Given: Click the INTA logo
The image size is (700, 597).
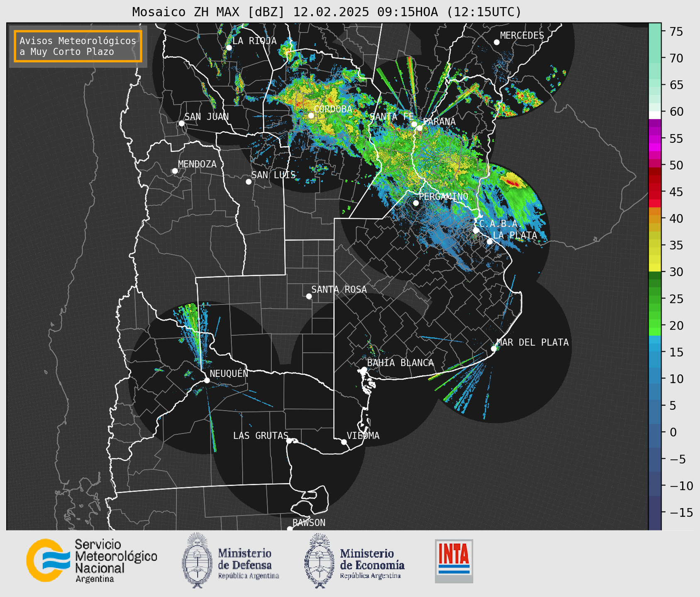Looking at the screenshot, I should click(454, 561).
